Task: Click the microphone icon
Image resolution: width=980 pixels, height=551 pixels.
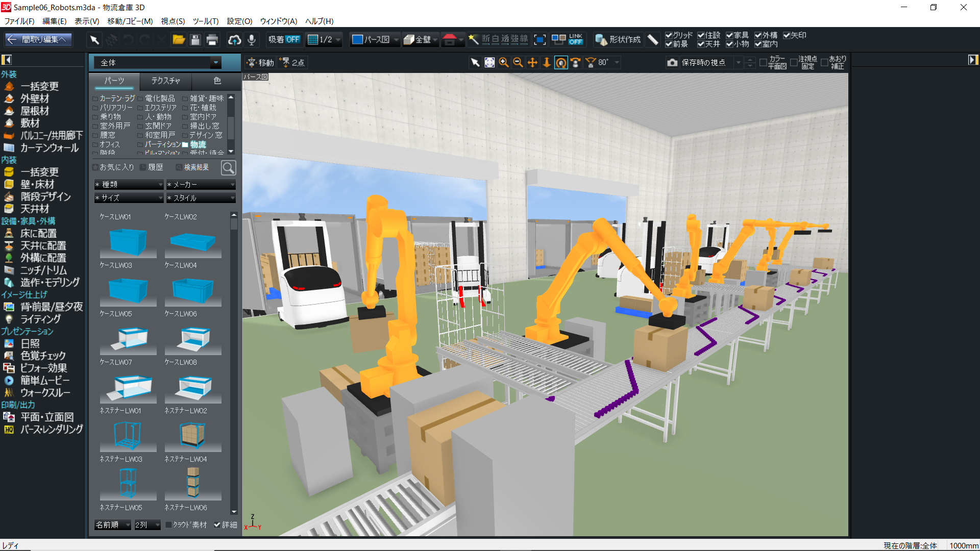Action: coord(251,40)
